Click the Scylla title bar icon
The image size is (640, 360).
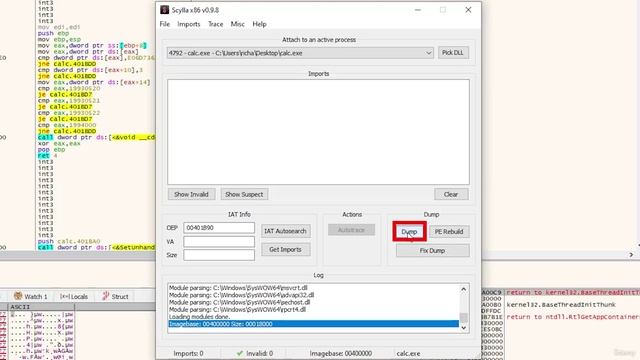[x=164, y=10]
